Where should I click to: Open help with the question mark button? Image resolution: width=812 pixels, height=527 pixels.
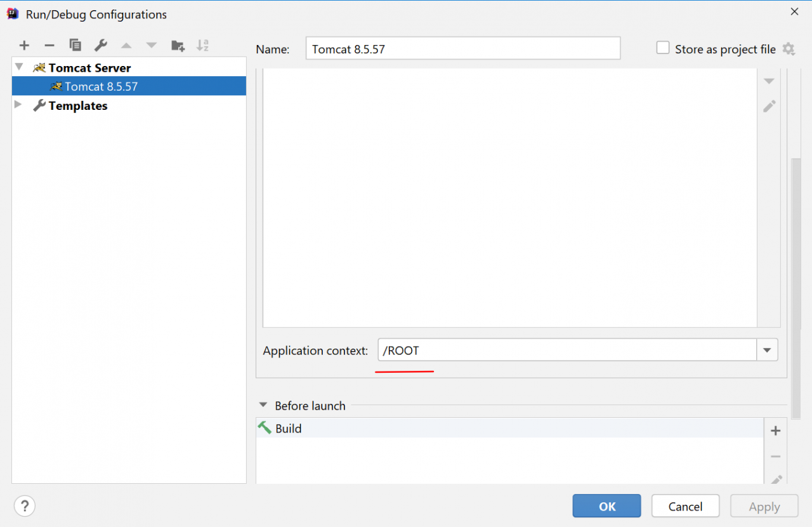tap(25, 506)
